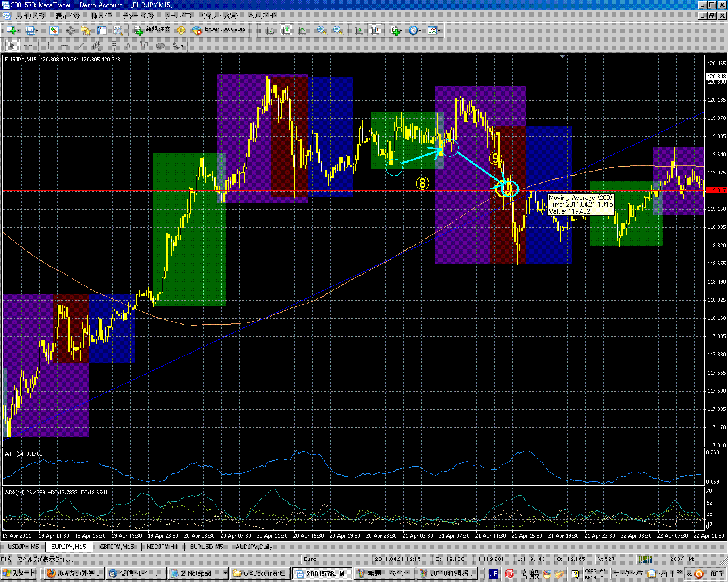The height and width of the screenshot is (582, 728).
Task: Select the trendline drawing tool
Action: (x=81, y=46)
